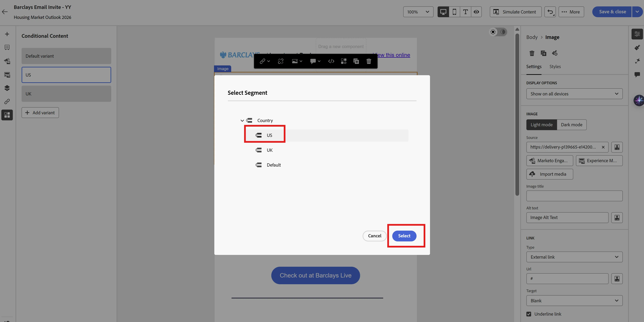Screen dimensions: 644x322
Task: Select Light mode image option
Action: 542,125
